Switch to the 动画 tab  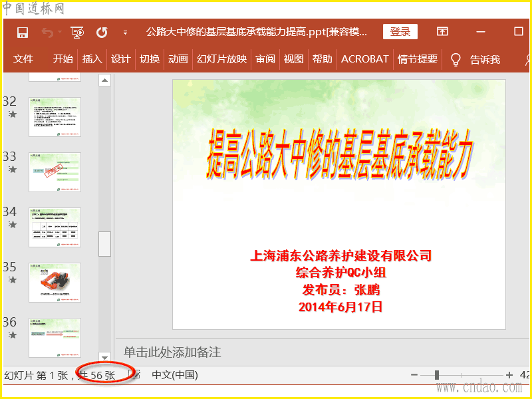point(178,59)
